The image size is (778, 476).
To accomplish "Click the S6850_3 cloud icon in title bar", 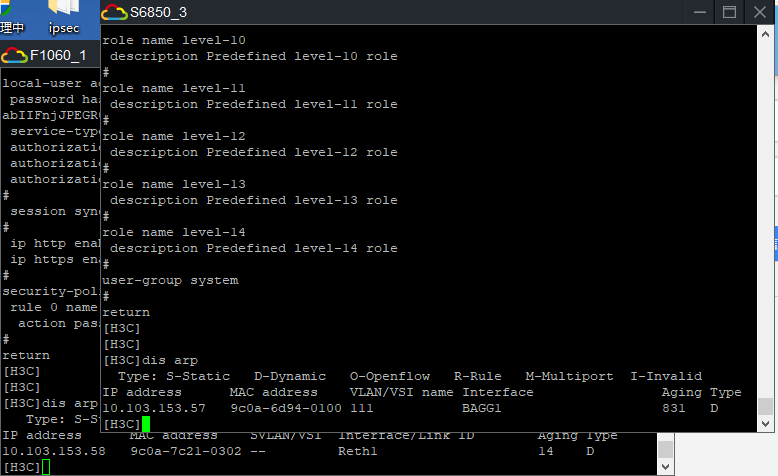I will tap(114, 12).
